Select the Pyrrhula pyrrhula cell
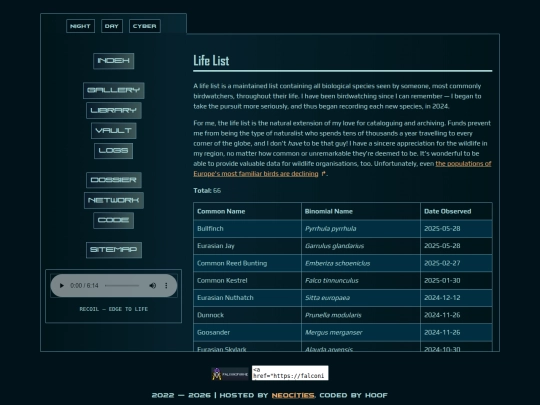 [361, 229]
